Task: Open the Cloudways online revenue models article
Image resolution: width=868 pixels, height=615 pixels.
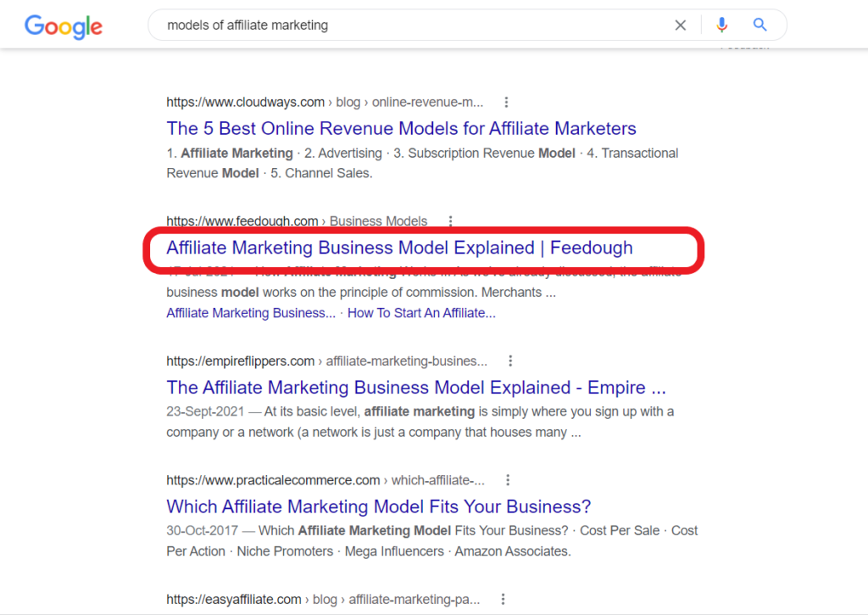Action: tap(401, 128)
